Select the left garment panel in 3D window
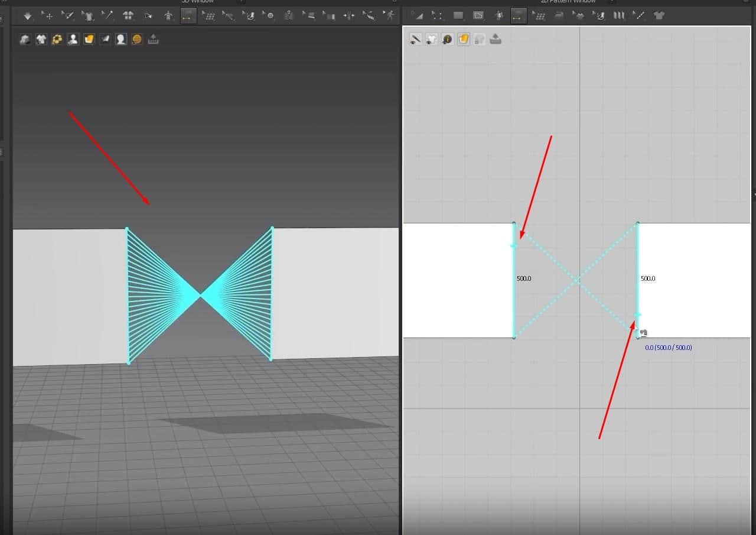This screenshot has width=756, height=535. 70,297
